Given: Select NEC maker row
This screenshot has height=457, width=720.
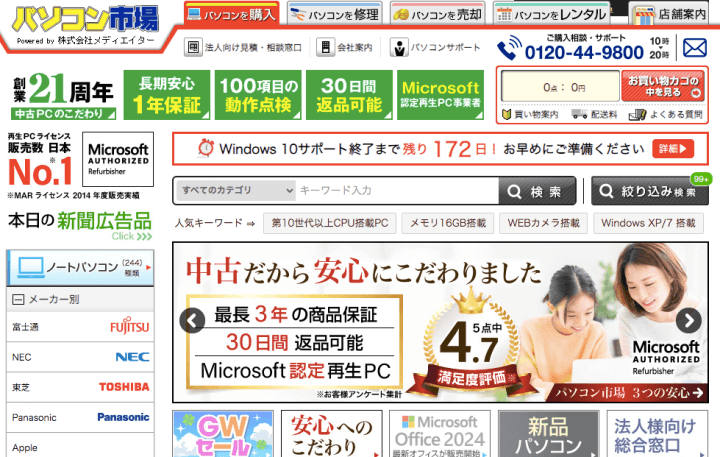Looking at the screenshot, I should coord(80,357).
